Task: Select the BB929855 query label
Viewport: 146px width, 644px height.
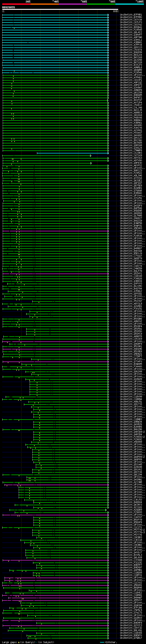Action: click(x=8, y=7)
